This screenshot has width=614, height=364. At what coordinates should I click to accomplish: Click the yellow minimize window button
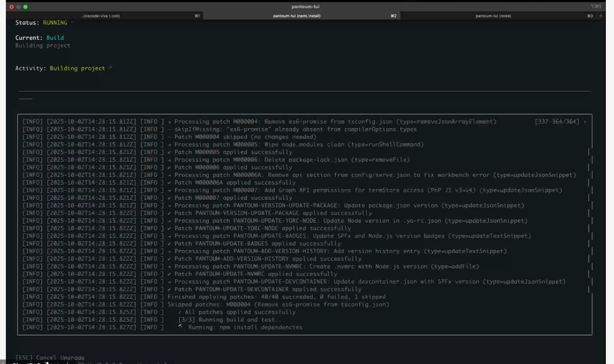click(x=18, y=7)
